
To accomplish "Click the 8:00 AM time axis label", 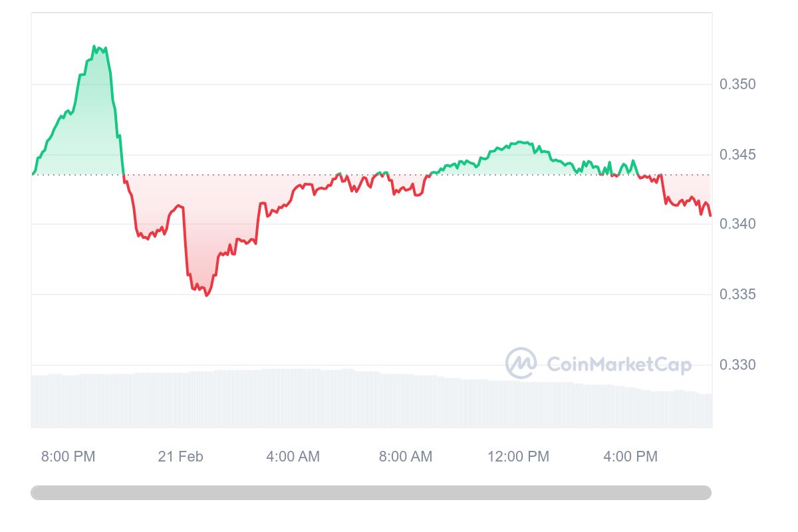I will pos(405,457).
